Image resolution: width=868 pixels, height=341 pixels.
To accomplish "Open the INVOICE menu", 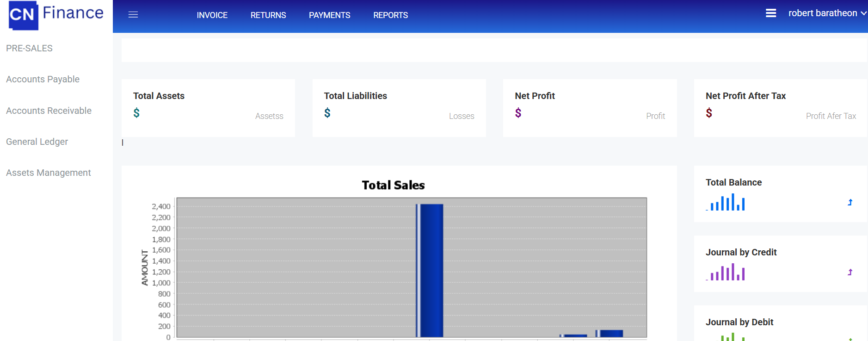I will pyautogui.click(x=212, y=15).
